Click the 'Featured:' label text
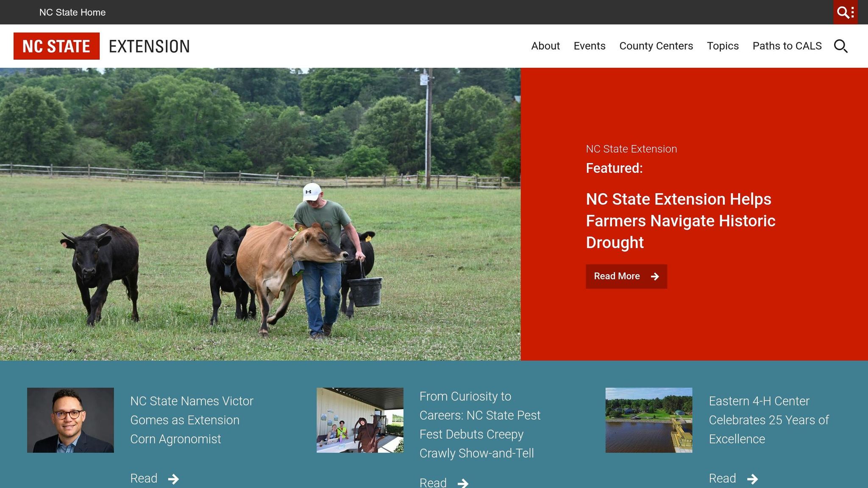The height and width of the screenshot is (488, 868). click(x=614, y=168)
